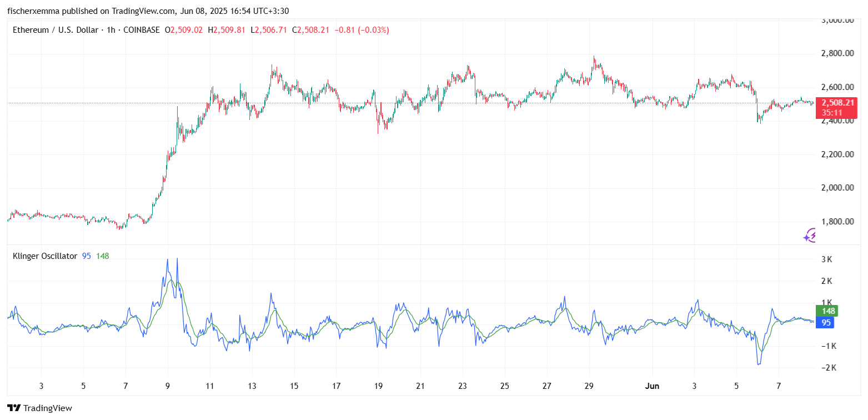The height and width of the screenshot is (420, 868).
Task: Click the Jun label on the time axis
Action: coord(652,386)
